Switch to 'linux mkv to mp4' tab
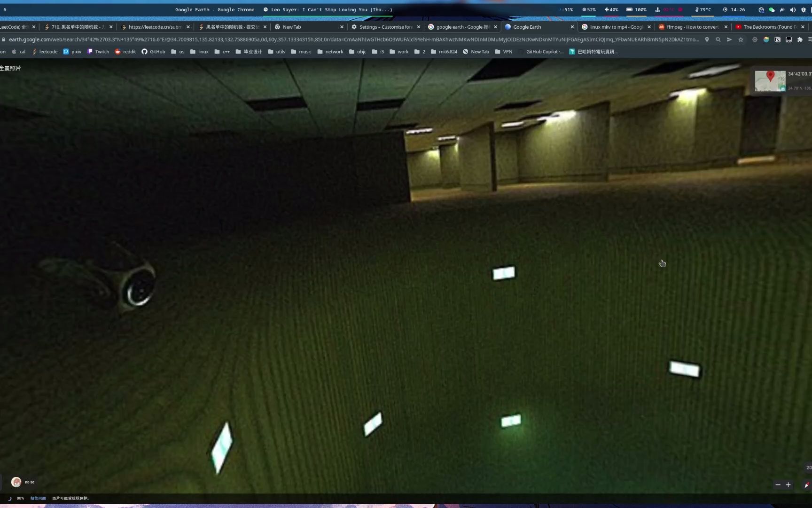 point(617,27)
